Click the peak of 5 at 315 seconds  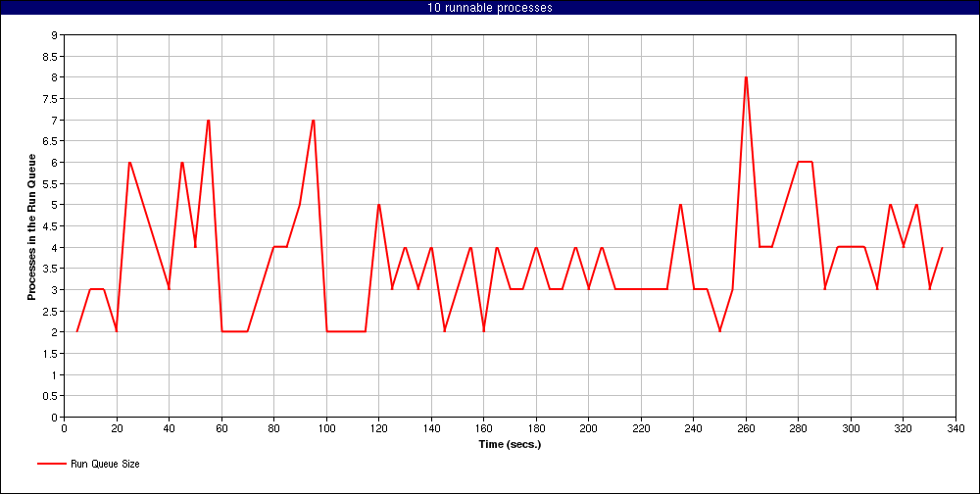[x=890, y=205]
